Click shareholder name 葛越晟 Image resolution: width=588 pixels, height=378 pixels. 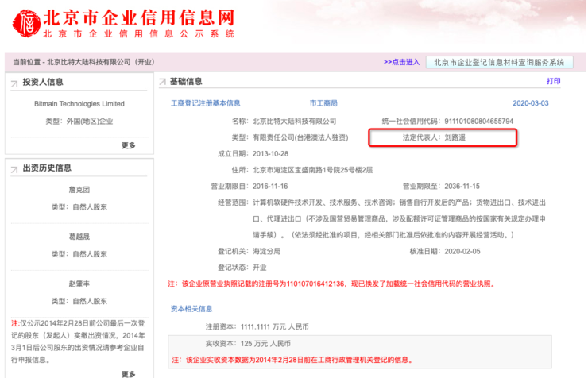click(x=79, y=237)
